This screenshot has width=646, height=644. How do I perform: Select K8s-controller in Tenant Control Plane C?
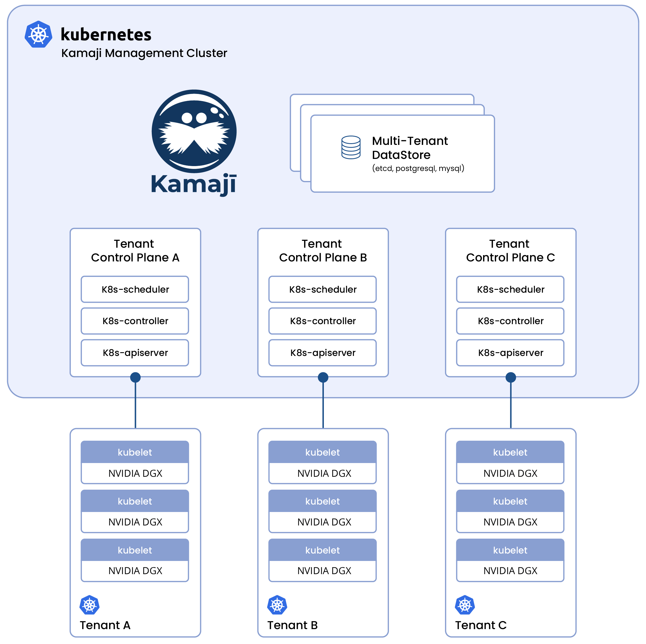[x=510, y=321]
